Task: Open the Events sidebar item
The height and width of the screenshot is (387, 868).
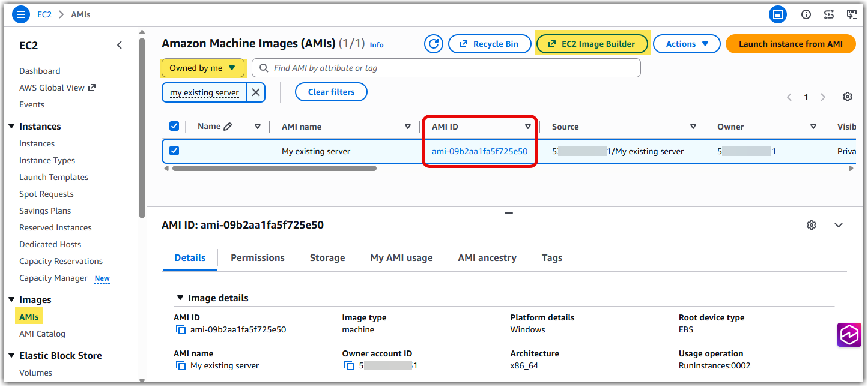Action: click(x=32, y=104)
